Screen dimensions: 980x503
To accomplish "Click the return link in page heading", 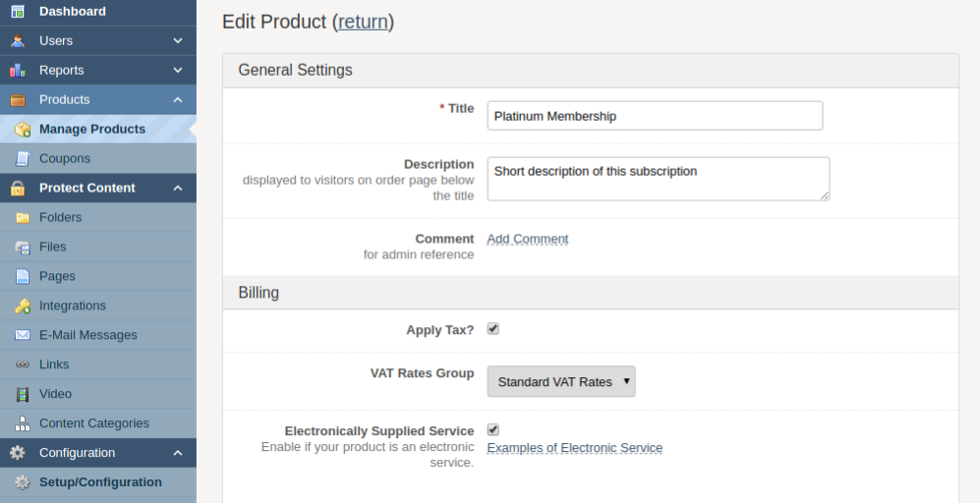I will [x=363, y=22].
